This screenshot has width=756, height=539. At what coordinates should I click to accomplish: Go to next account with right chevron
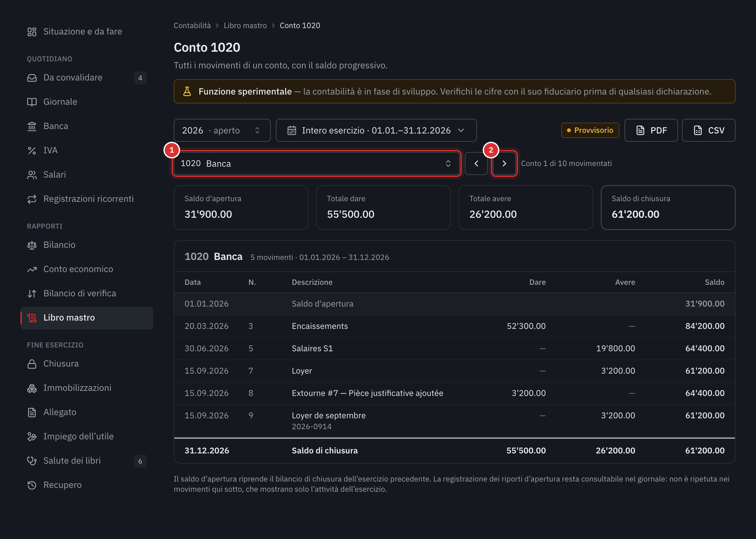504,163
